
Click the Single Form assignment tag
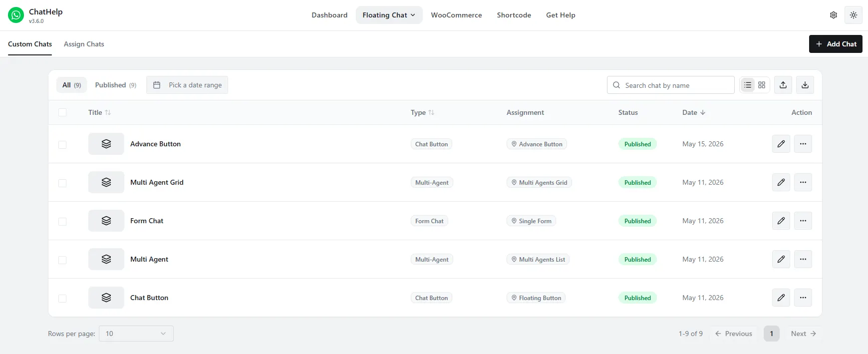point(531,221)
